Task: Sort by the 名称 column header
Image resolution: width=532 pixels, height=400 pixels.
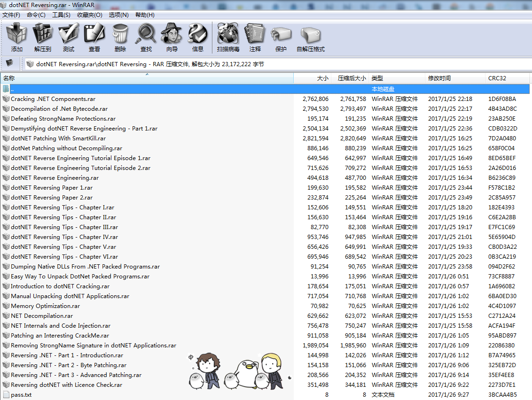Action: pyautogui.click(x=147, y=78)
